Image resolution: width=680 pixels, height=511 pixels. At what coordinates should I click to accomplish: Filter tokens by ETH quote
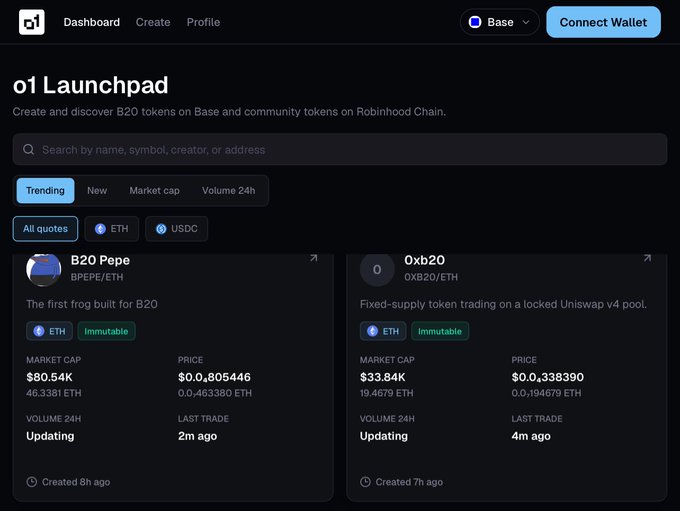[112, 229]
